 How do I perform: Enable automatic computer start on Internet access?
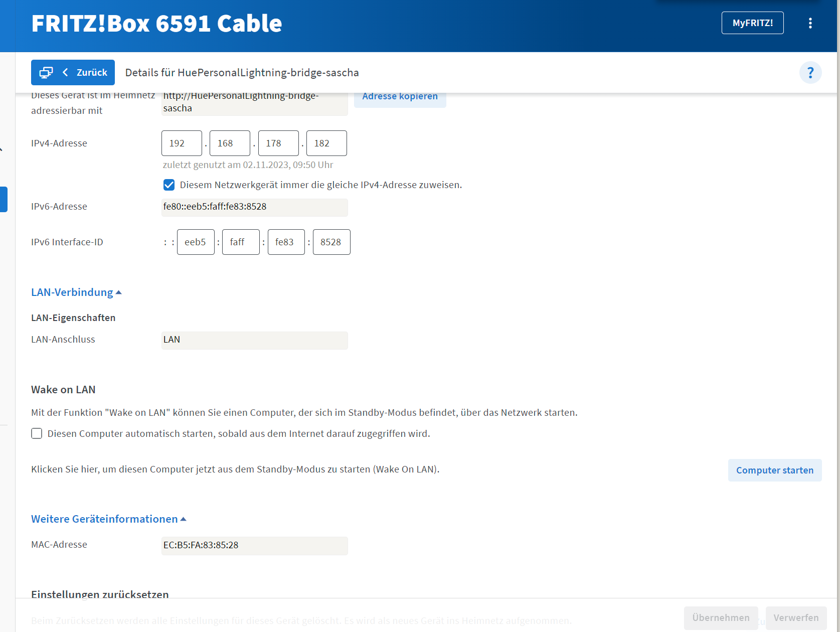[x=37, y=433]
